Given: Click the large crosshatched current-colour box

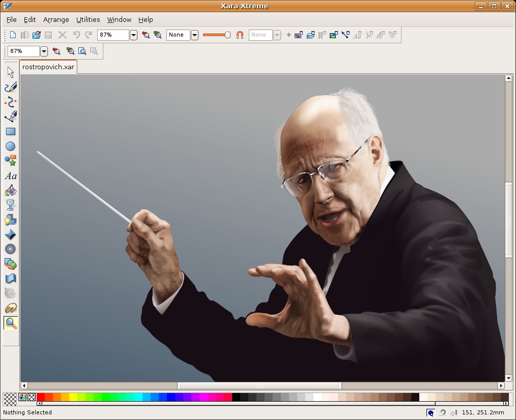Looking at the screenshot, I should point(10,399).
